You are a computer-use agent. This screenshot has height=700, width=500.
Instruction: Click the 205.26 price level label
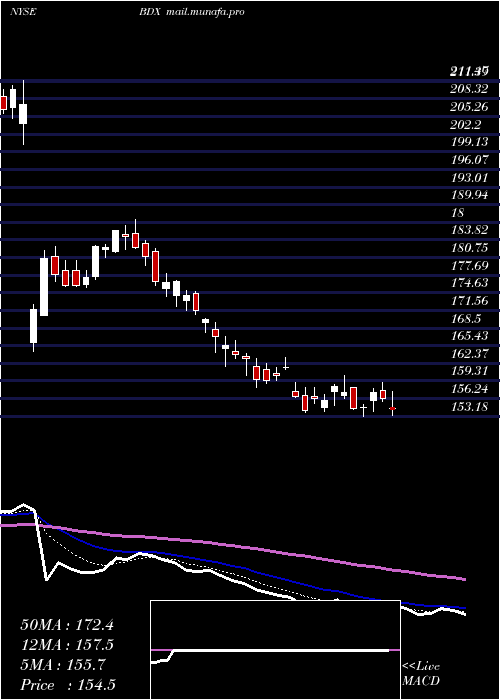tap(469, 107)
